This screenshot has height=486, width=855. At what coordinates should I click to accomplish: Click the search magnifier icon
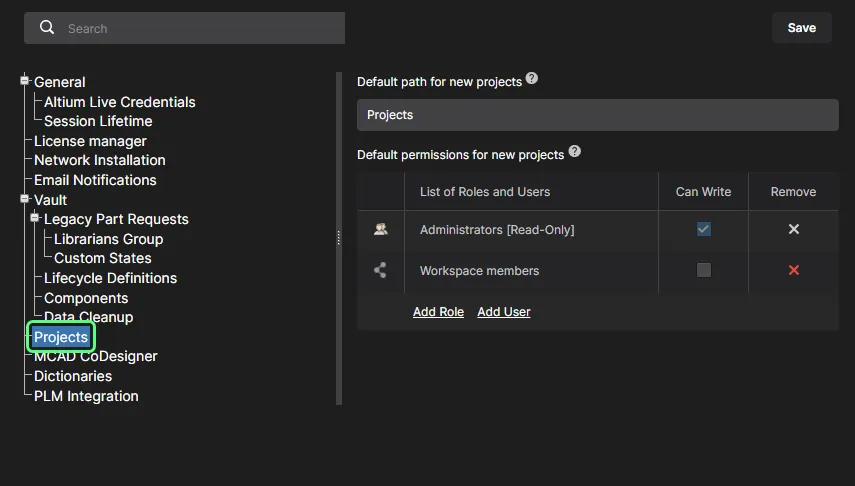click(x=47, y=28)
